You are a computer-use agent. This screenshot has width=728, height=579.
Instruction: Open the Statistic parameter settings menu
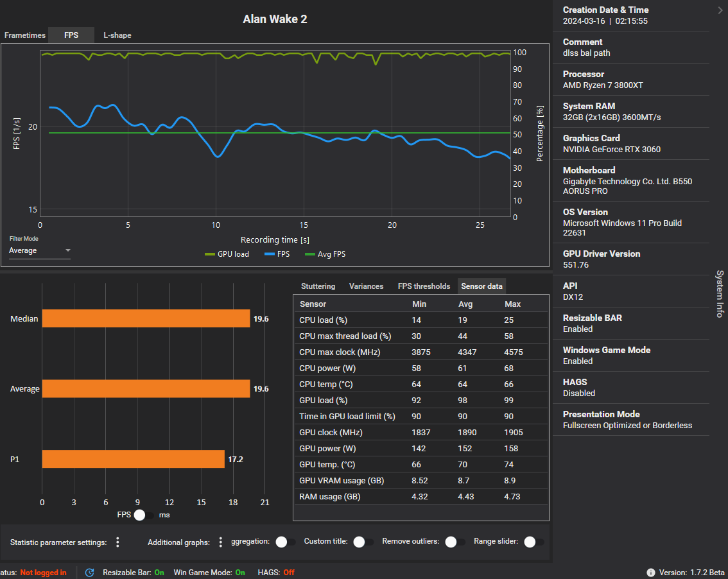tap(117, 542)
